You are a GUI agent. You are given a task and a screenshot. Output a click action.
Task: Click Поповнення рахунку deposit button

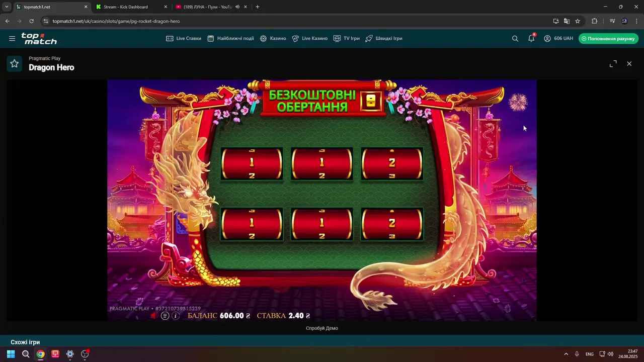[608, 38]
